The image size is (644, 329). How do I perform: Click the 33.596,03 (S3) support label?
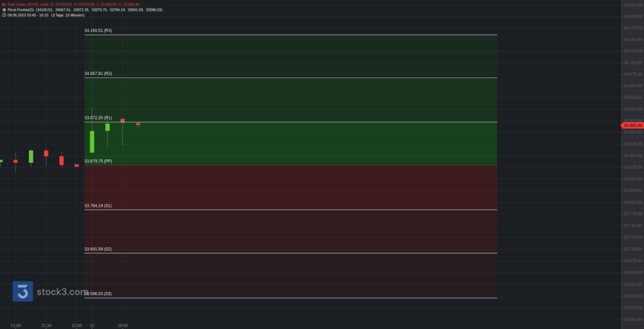click(x=99, y=294)
